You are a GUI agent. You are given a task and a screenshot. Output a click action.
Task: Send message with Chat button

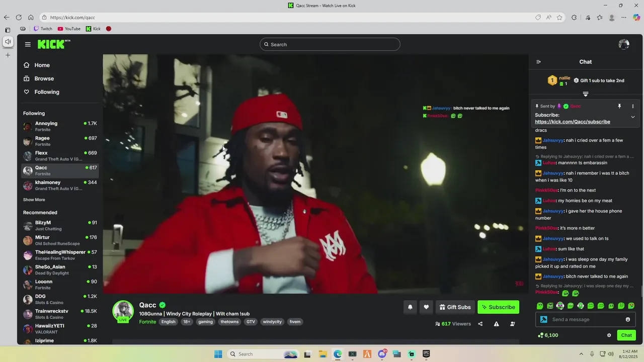coord(626,335)
